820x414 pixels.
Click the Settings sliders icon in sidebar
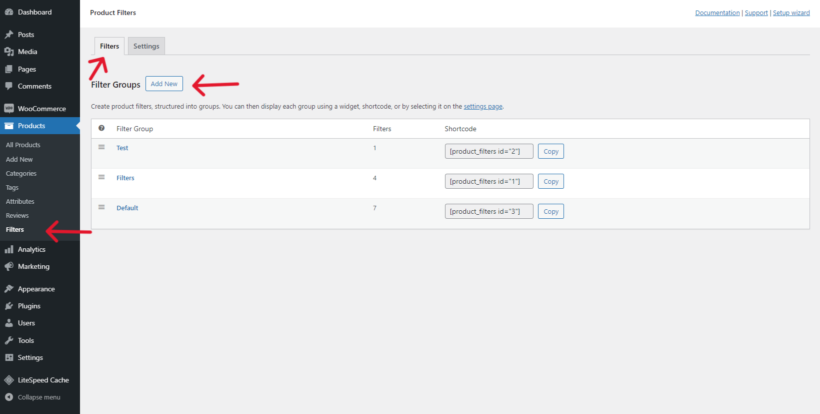coord(8,358)
